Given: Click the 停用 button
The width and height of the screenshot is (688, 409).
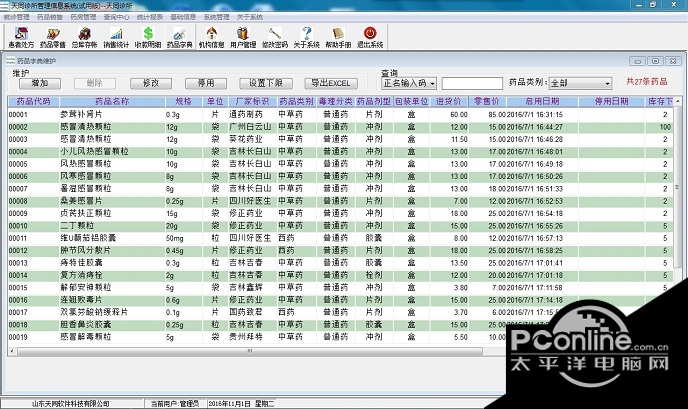Looking at the screenshot, I should 206,83.
